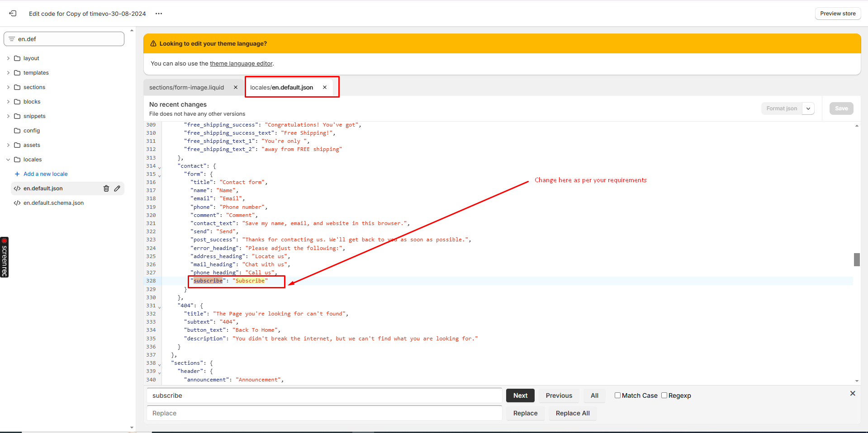Select the snippets folder

pyautogui.click(x=34, y=116)
